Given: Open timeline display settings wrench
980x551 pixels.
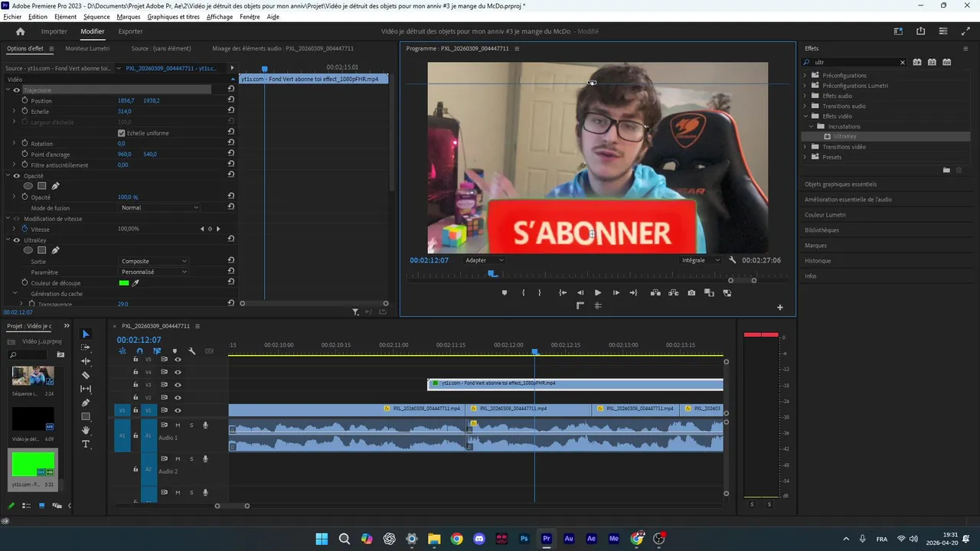Looking at the screenshot, I should point(191,351).
